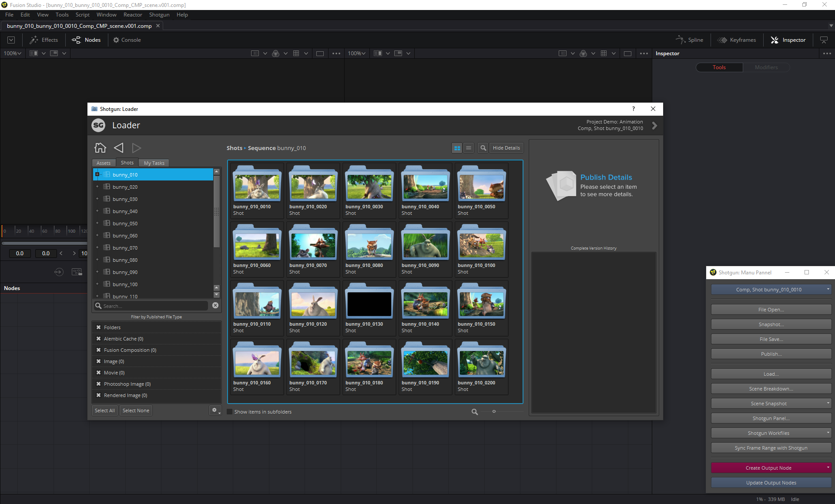Toggle the Inspector panel

[x=788, y=40]
